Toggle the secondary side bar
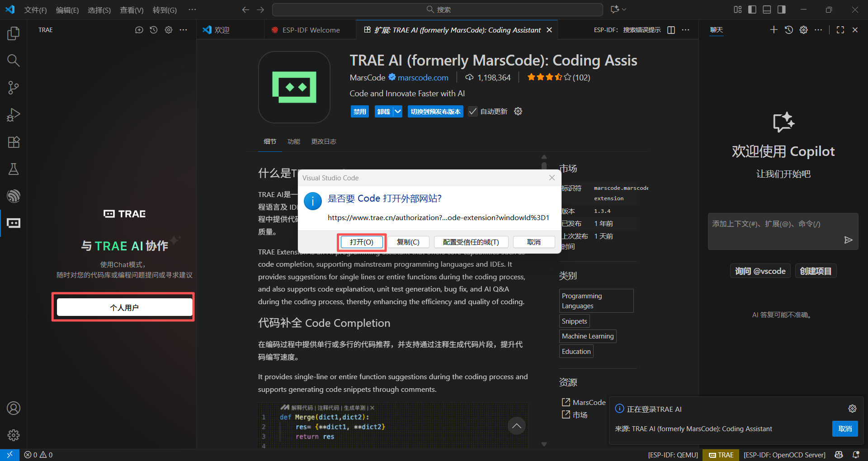 (x=781, y=9)
